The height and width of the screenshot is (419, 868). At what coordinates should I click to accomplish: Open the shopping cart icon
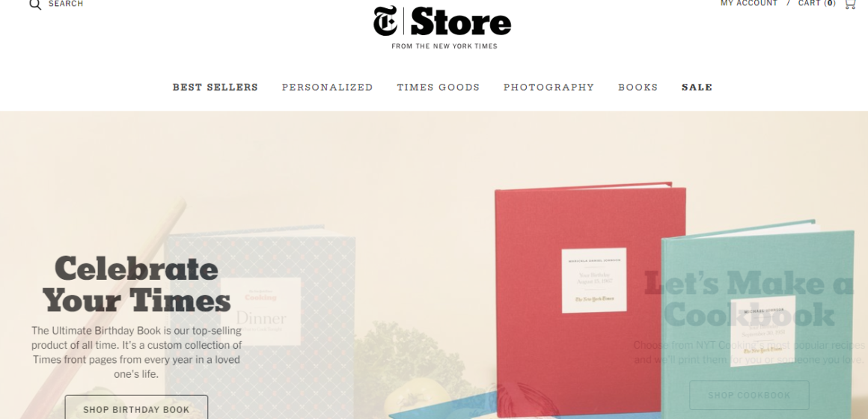(850, 4)
